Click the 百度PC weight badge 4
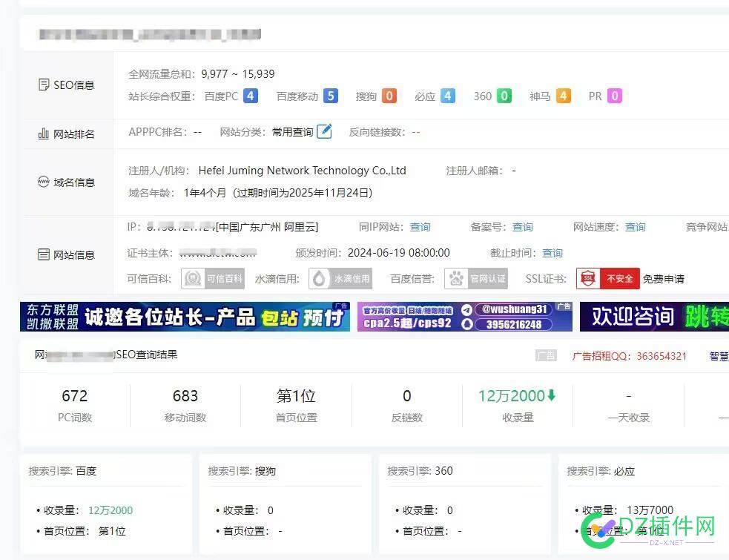Viewport: 729px width, 560px height. coord(251,96)
